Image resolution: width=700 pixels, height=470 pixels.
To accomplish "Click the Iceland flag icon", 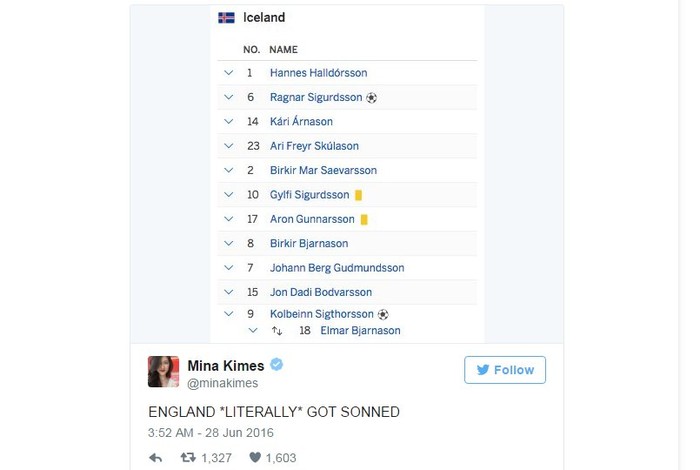I will (x=226, y=17).
